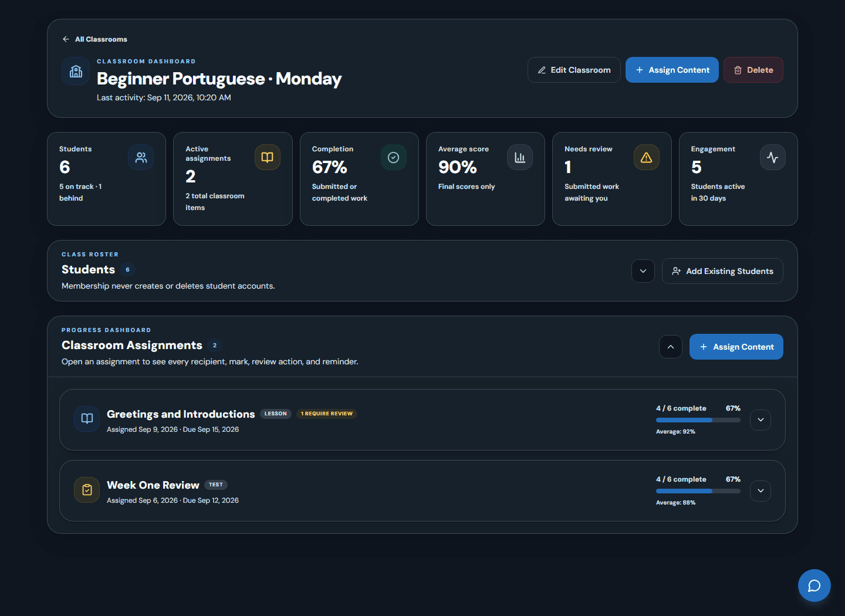Click the Engagement activity pulse icon
The image size is (845, 616).
point(773,157)
